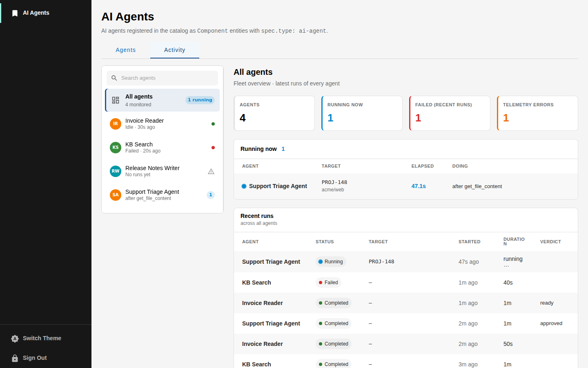Click the '1 running' badge
Screen dimensions: 588x368
tap(200, 100)
